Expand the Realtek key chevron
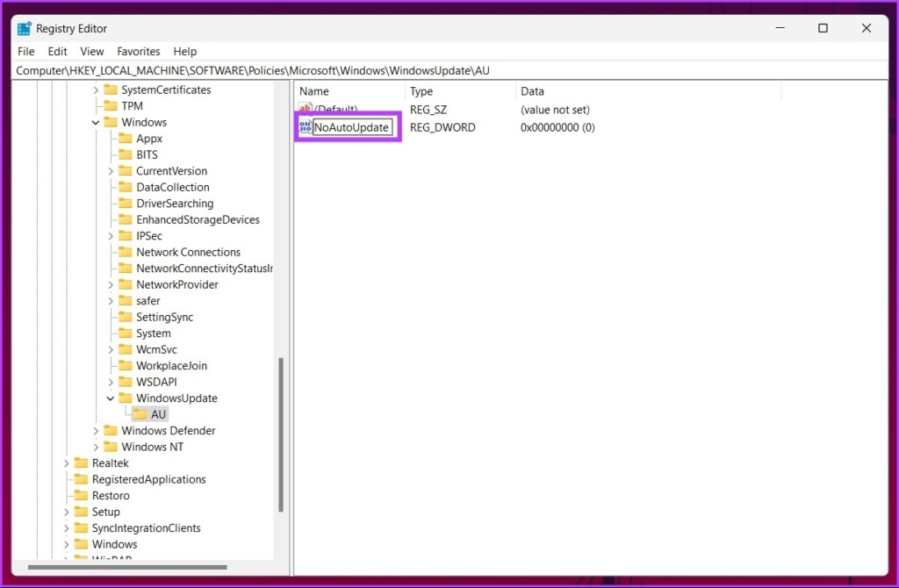899x588 pixels. pyautogui.click(x=66, y=463)
